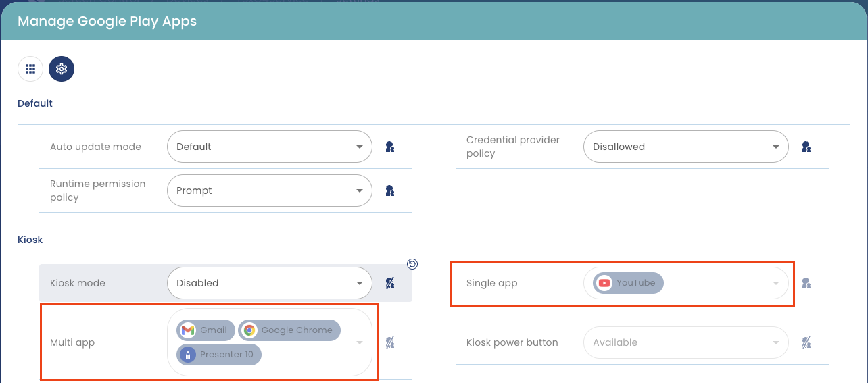The width and height of the screenshot is (868, 383).
Task: Click the crossed-out lock icon beside Kiosk mode
Action: click(389, 283)
